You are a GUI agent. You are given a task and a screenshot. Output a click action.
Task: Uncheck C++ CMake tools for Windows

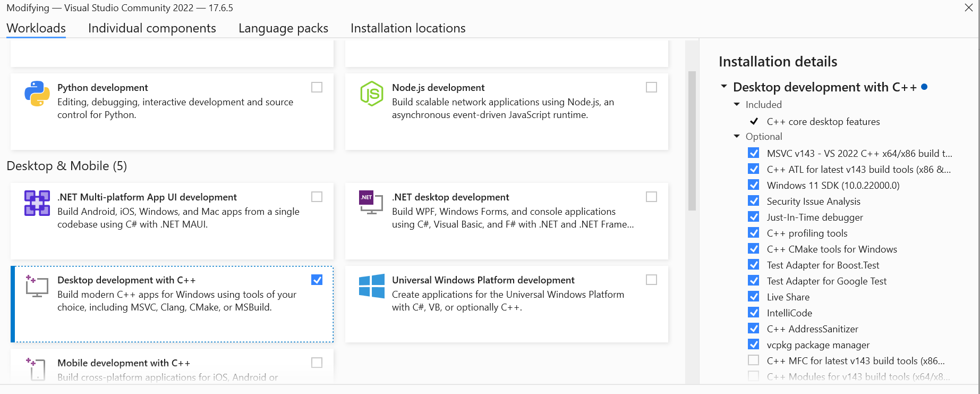753,249
